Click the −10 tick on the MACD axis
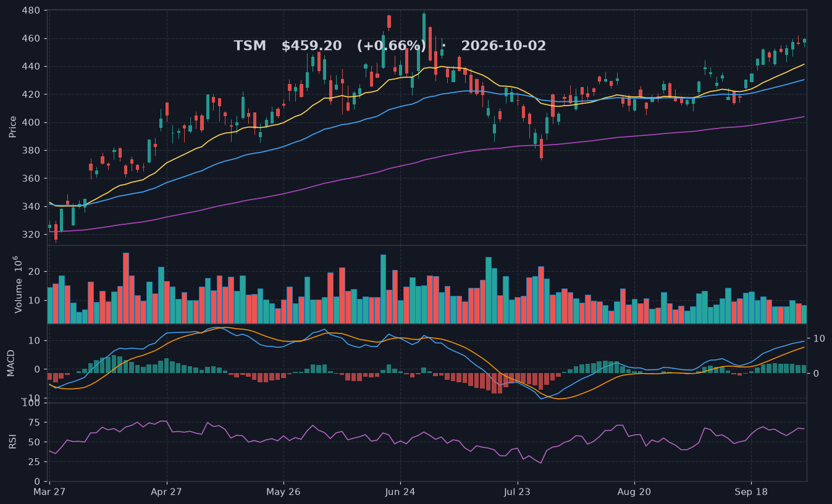The image size is (832, 504). click(32, 398)
